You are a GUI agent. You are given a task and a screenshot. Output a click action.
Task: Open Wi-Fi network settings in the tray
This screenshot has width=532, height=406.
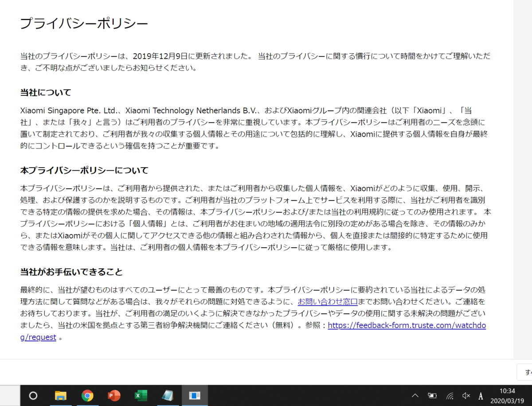click(450, 396)
